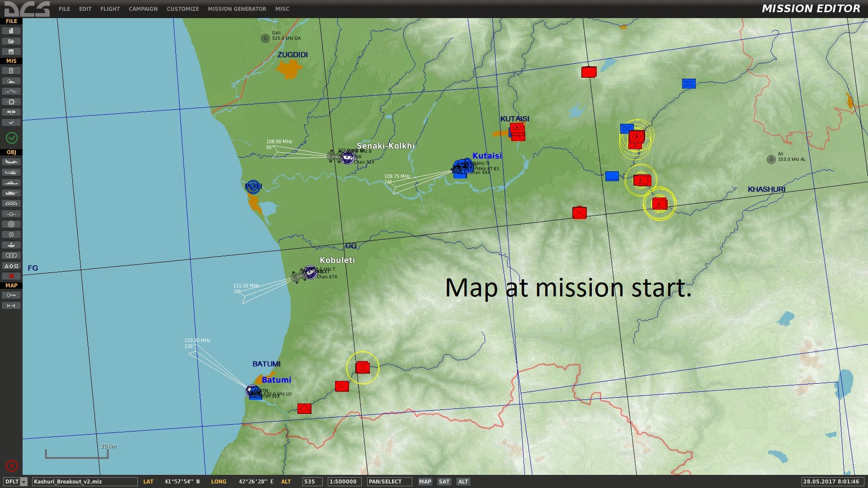Open the FLIGHT menu
This screenshot has height=488, width=868.
pos(110,9)
